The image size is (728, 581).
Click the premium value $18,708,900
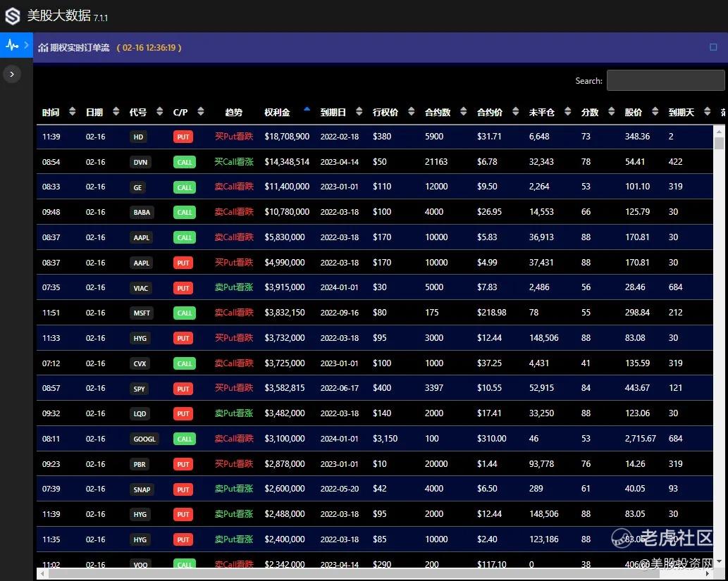pyautogui.click(x=287, y=137)
